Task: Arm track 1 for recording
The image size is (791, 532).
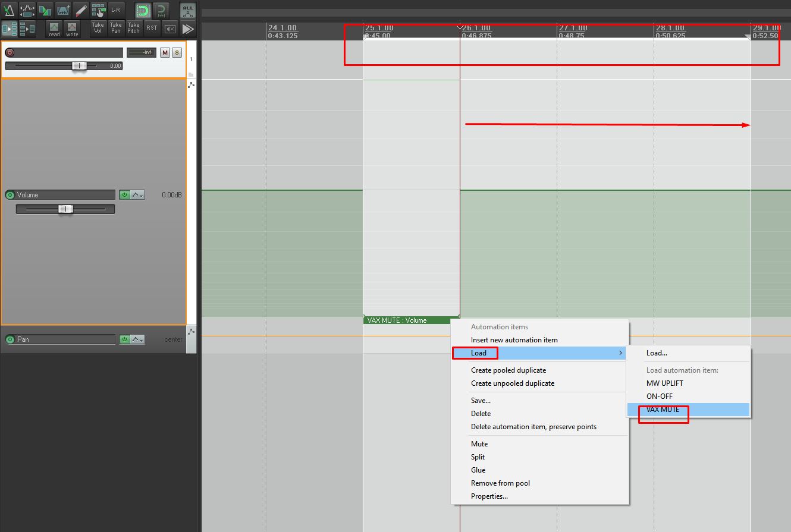Action: click(x=10, y=52)
